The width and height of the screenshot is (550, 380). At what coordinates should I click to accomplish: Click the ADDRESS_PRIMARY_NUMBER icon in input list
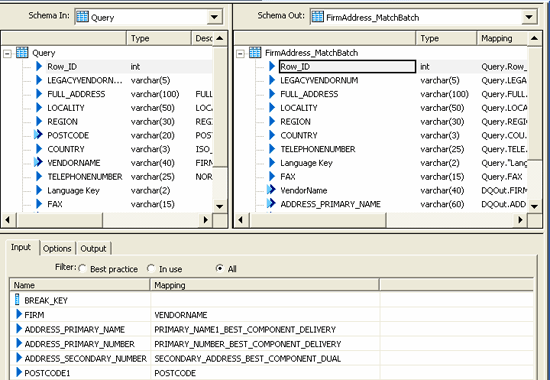(19, 343)
